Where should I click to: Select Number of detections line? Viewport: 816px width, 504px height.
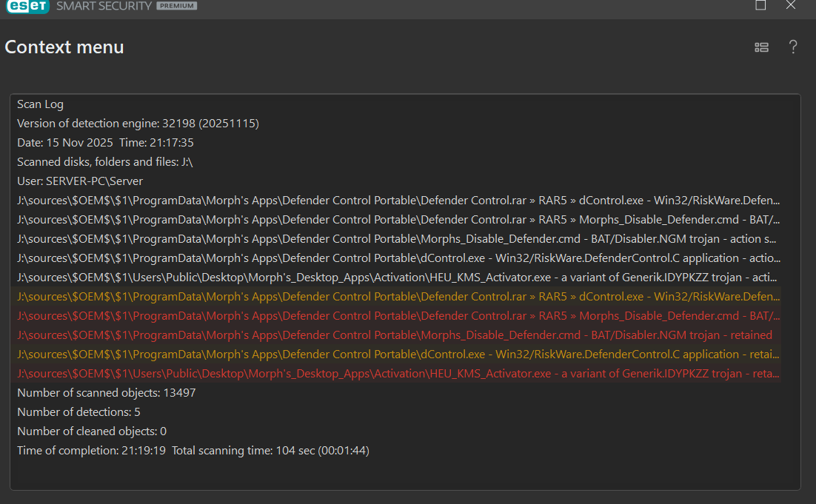[78, 411]
